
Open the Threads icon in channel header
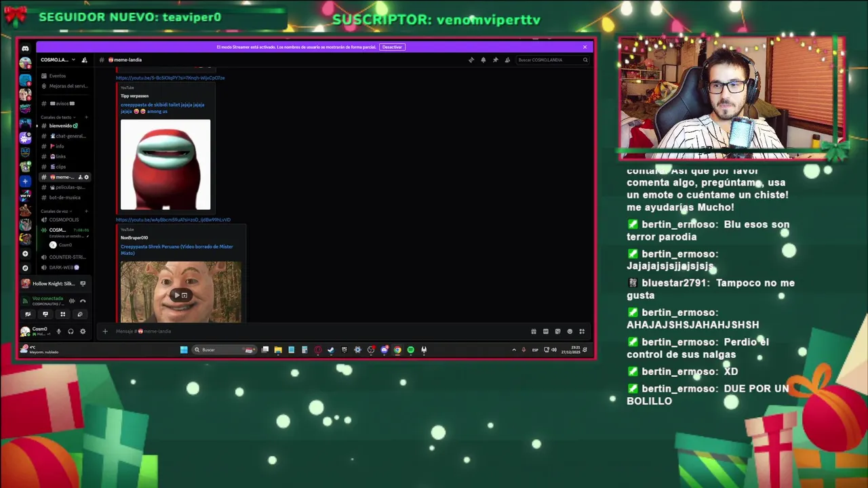(471, 60)
